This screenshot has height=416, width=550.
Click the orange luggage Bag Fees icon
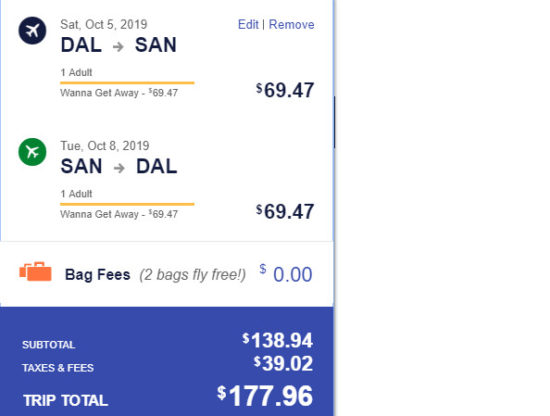tap(35, 271)
